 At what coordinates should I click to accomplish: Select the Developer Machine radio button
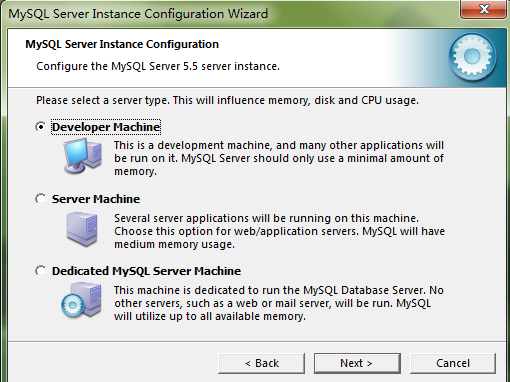41,127
